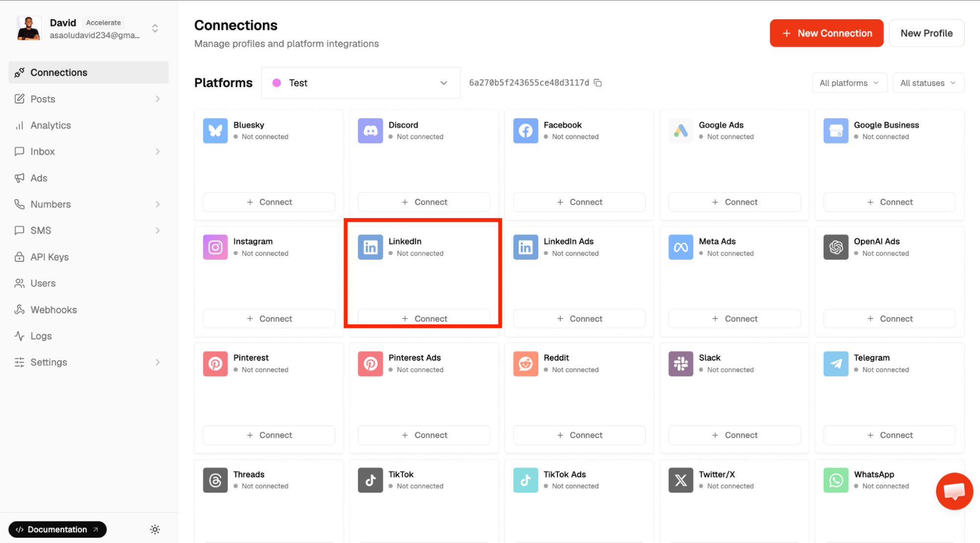Click the Google Ads logo icon
980x543 pixels.
[680, 131]
